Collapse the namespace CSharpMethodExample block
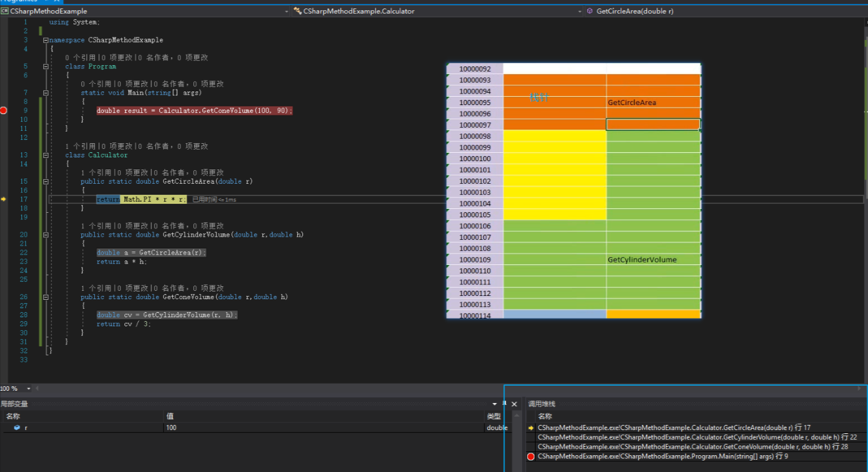 46,40
